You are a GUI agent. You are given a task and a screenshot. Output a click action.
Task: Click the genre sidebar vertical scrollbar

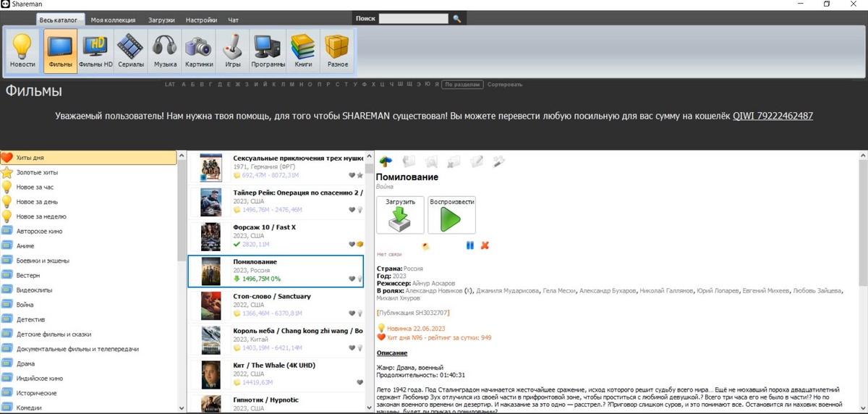182,282
